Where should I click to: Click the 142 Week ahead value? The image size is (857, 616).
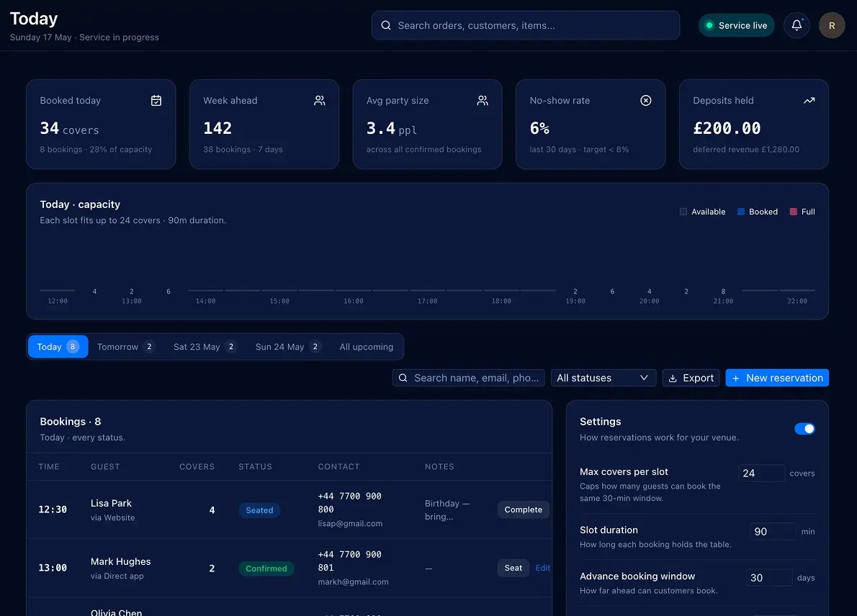[217, 128]
